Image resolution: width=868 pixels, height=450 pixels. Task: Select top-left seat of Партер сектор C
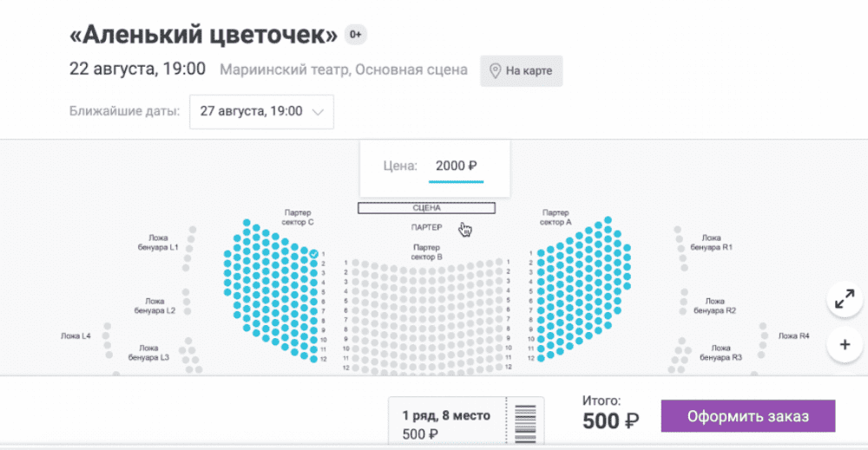point(247,222)
